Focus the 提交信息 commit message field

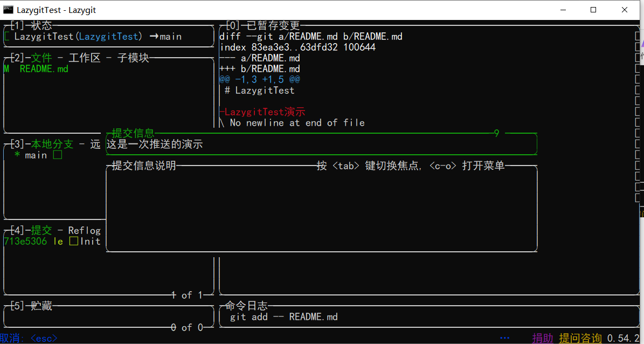322,145
